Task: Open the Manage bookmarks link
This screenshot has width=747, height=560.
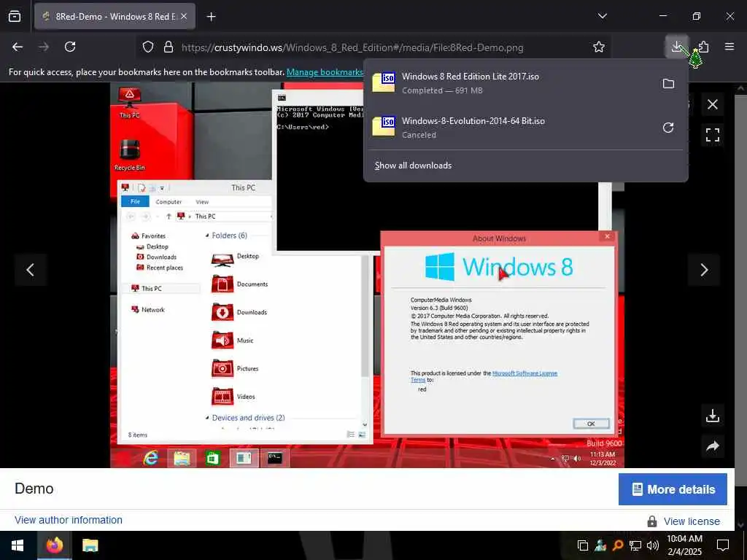Action: (325, 72)
